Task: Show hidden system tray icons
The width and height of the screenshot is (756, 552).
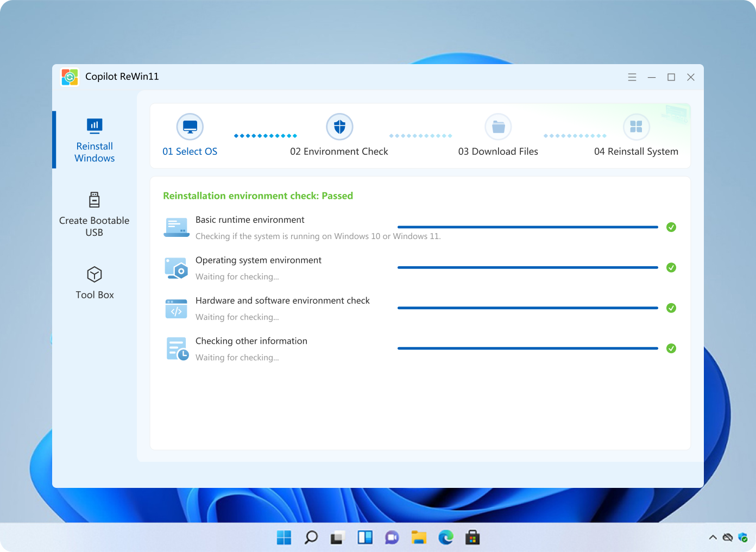Action: pos(713,537)
